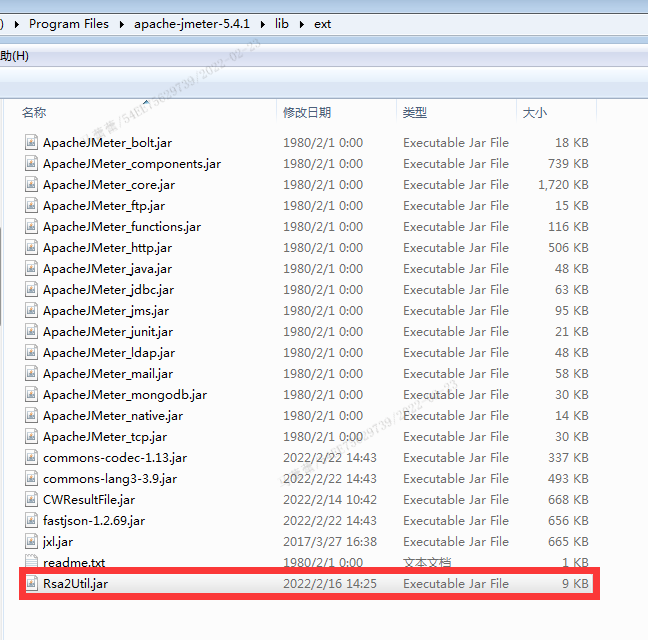Select file name ApacheJMeter_jms.jar
The height and width of the screenshot is (640, 648).
(x=106, y=311)
